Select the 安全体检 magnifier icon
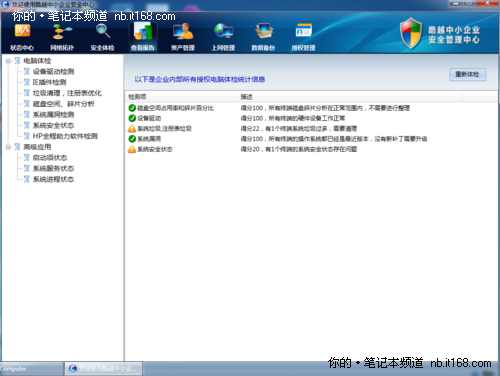Screen dimensions: 500x376 click(x=103, y=38)
